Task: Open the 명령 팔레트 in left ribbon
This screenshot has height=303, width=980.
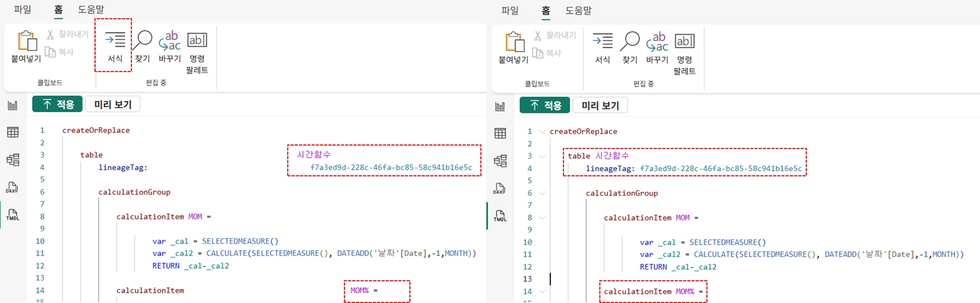Action: pos(197,40)
